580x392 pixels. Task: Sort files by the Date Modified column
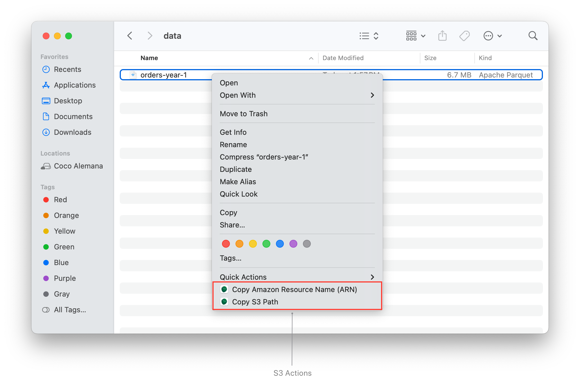[x=343, y=58]
